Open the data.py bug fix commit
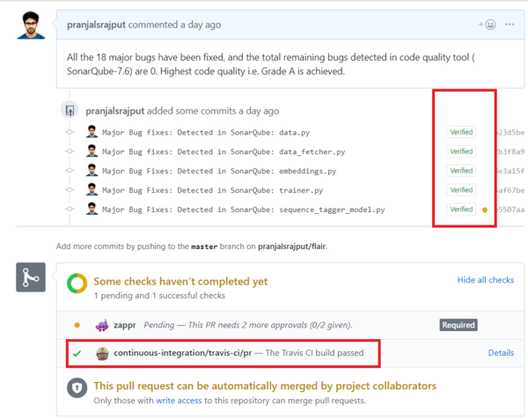 coord(206,132)
